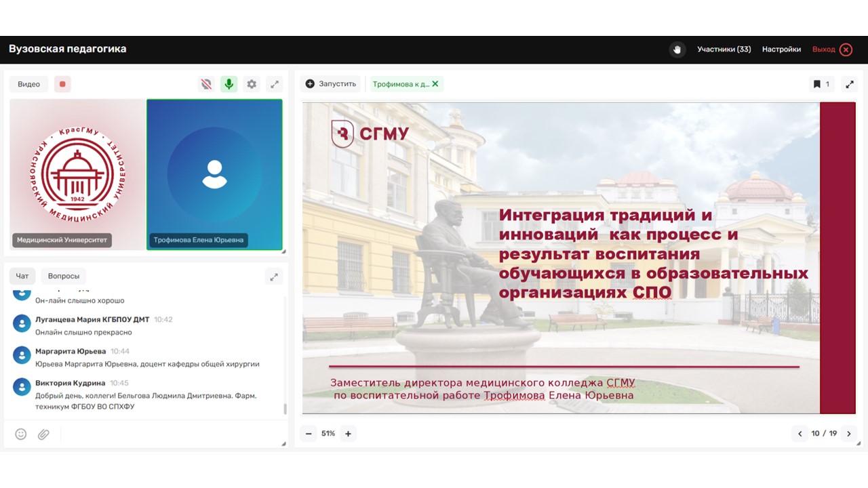This screenshot has width=868, height=488.
Task: Zoom in the slide with plus
Action: pyautogui.click(x=348, y=434)
